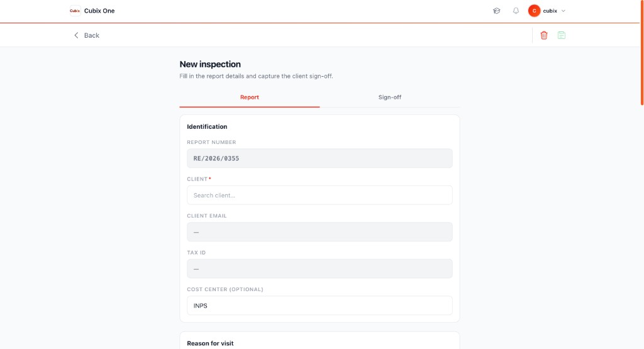The height and width of the screenshot is (349, 644).
Task: Open the graduation cap learning icon
Action: tap(497, 11)
